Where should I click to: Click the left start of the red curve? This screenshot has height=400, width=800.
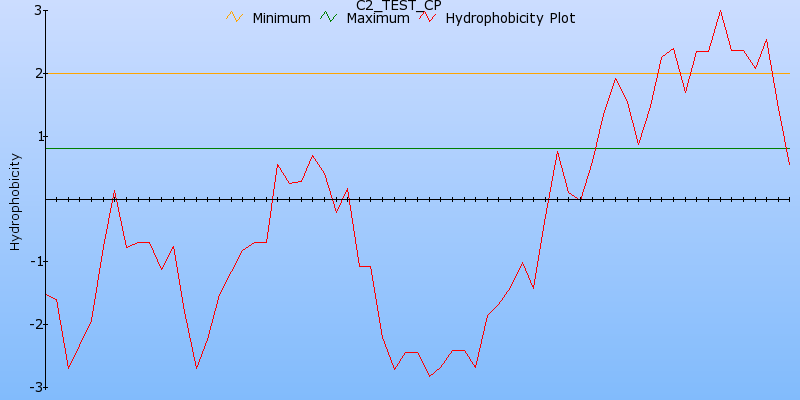click(x=45, y=294)
